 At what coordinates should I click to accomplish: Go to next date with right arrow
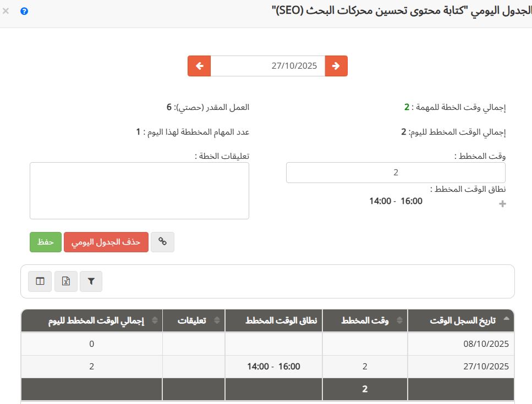pos(336,65)
